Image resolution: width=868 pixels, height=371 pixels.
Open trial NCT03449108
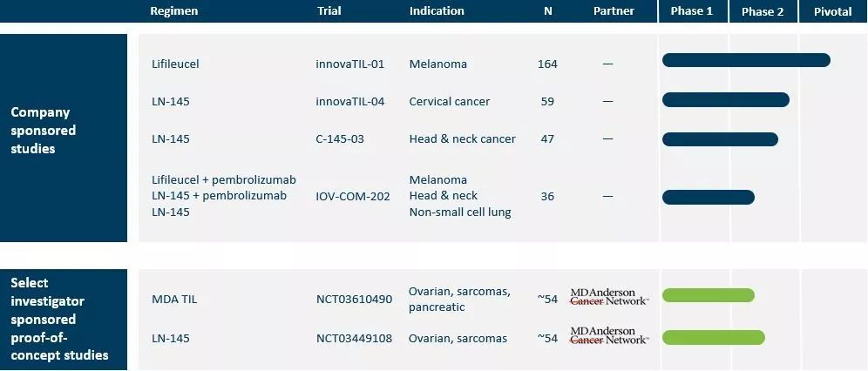coord(354,338)
